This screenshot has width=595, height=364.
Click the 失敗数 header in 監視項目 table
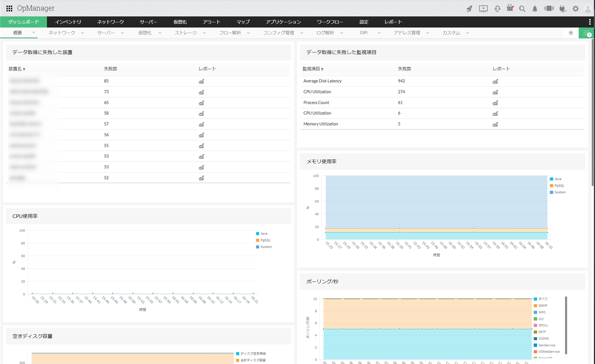click(404, 69)
